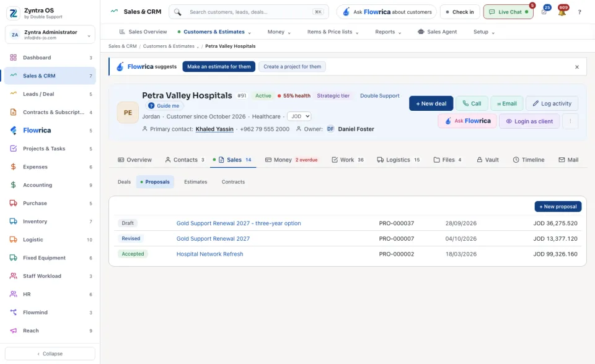Image resolution: width=595 pixels, height=364 pixels.
Task: Switch to the Vault tab
Action: click(488, 160)
